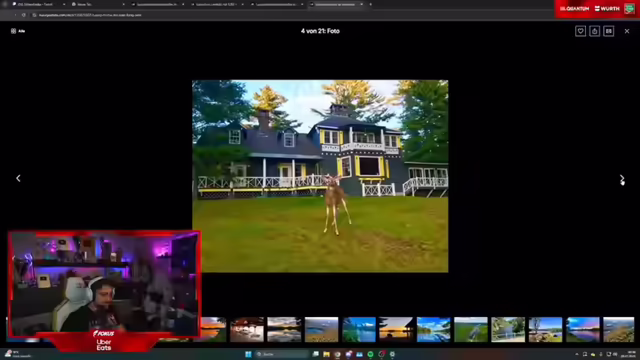Select the rightmost thumbnail in the strip

[x=619, y=329]
